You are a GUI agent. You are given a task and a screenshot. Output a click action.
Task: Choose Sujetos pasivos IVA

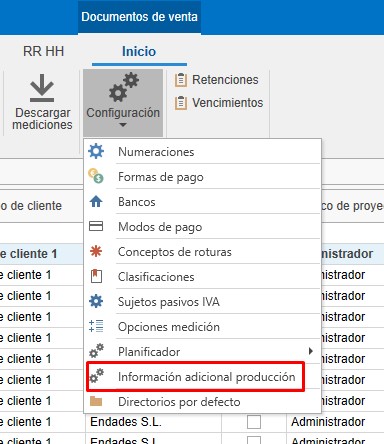[x=202, y=302]
